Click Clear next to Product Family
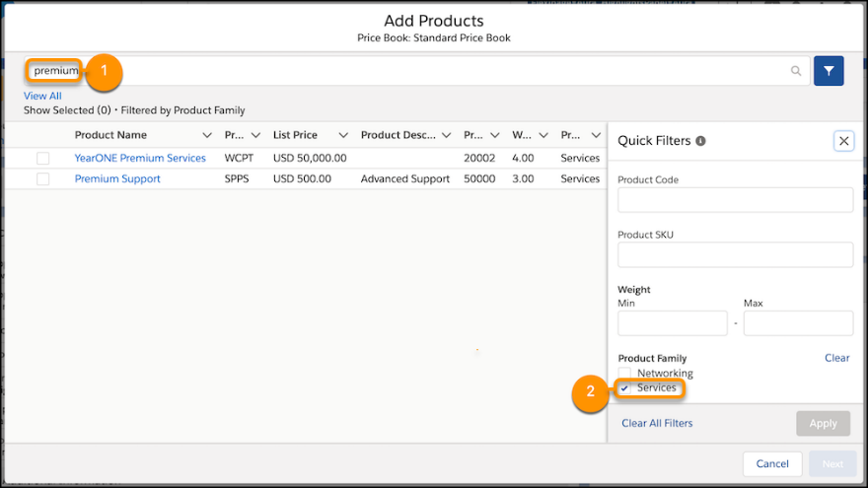 (836, 358)
